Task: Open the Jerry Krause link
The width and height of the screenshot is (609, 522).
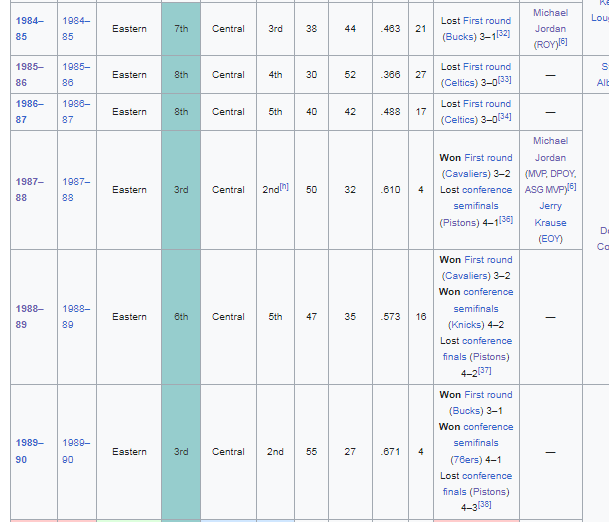Action: click(550, 214)
